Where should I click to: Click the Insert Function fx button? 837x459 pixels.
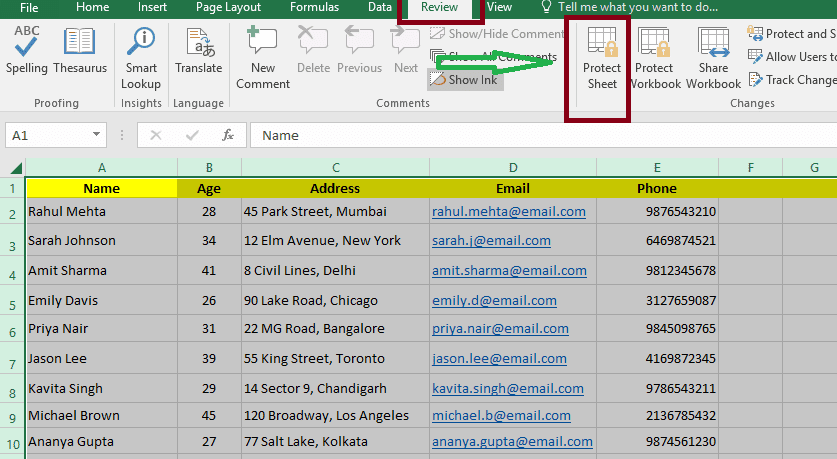coord(228,135)
